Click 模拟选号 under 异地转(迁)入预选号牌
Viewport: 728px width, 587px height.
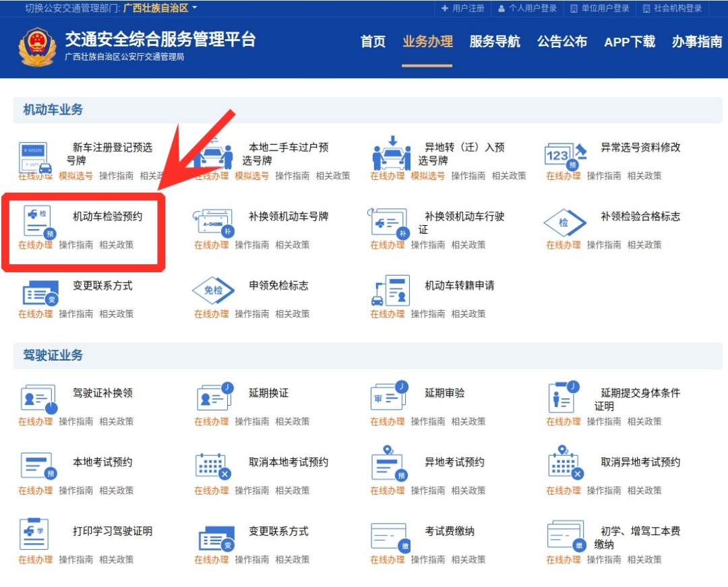[427, 176]
